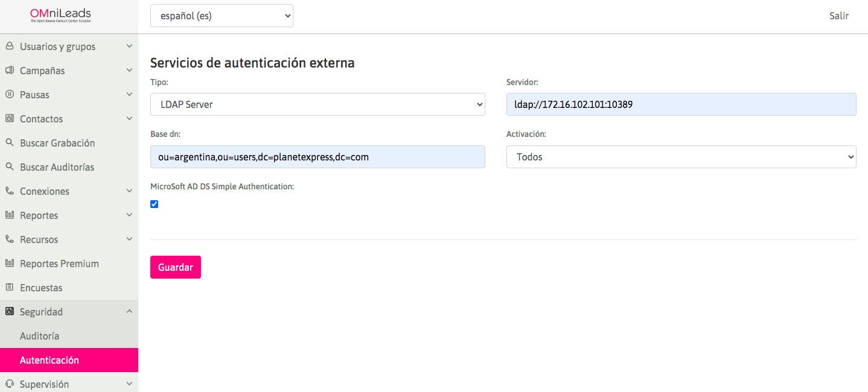Collapse the Seguridad menu section

pos(129,312)
